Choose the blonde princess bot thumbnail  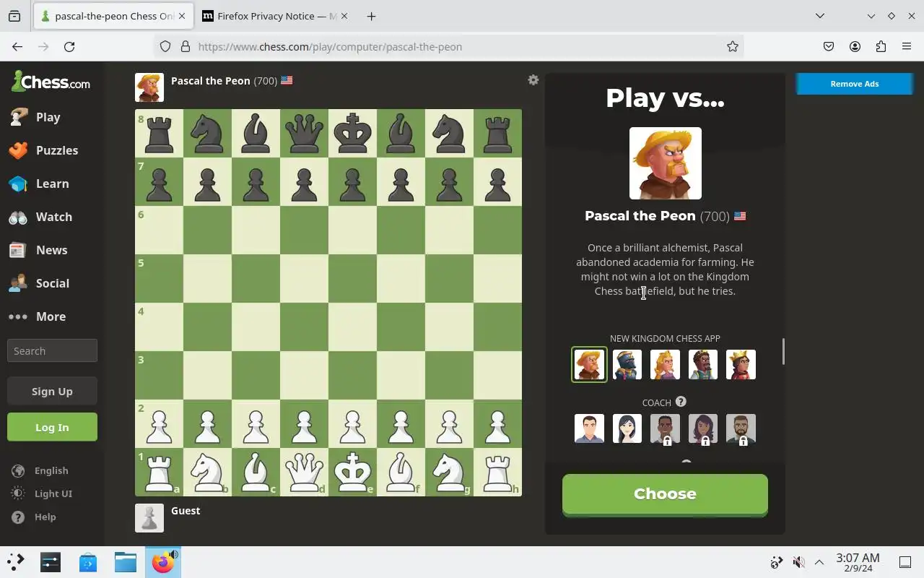pyautogui.click(x=665, y=365)
